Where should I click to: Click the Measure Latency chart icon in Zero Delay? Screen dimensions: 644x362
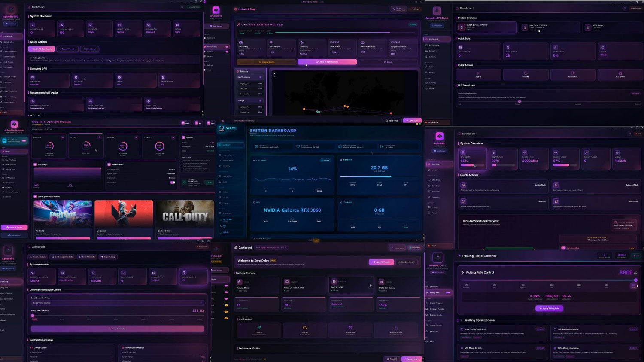coord(396,327)
